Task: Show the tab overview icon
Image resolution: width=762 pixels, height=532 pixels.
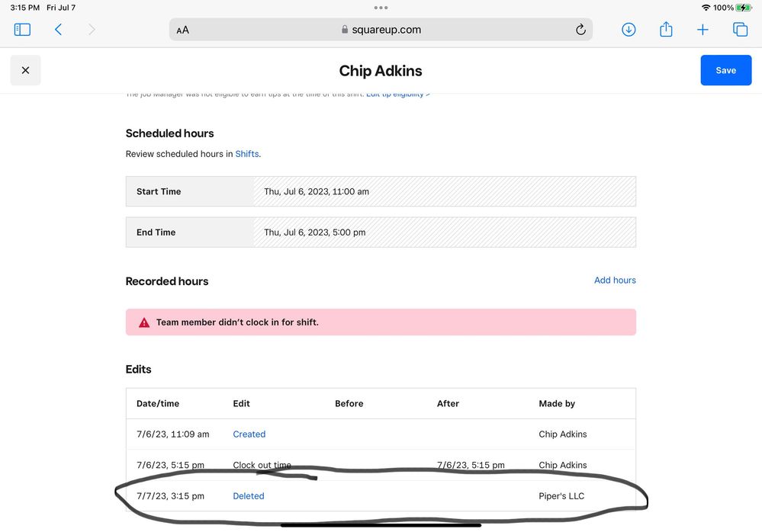Action: tap(740, 30)
